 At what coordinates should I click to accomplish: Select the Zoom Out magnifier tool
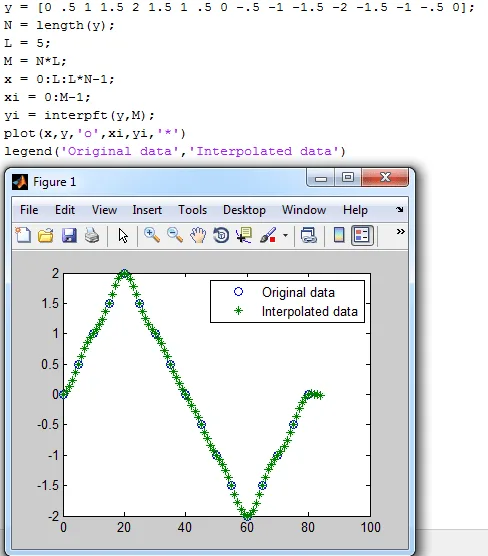pos(175,235)
